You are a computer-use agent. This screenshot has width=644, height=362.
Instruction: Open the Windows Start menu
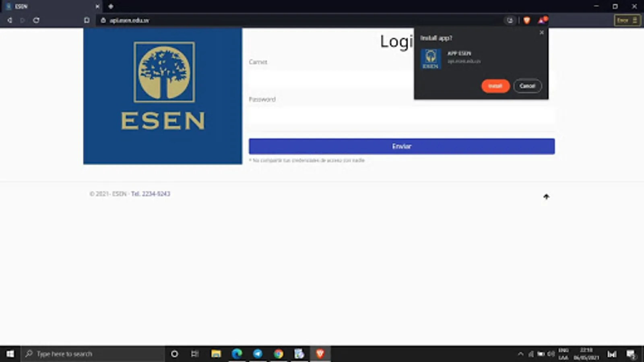pos(10,354)
